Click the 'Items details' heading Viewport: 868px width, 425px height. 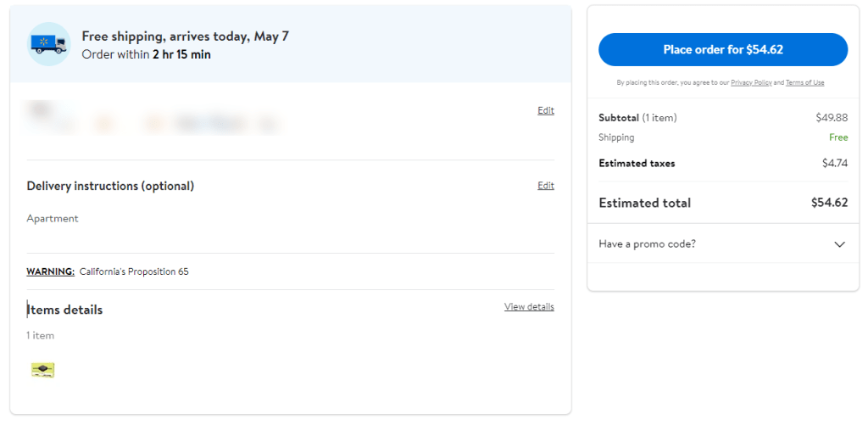point(65,310)
